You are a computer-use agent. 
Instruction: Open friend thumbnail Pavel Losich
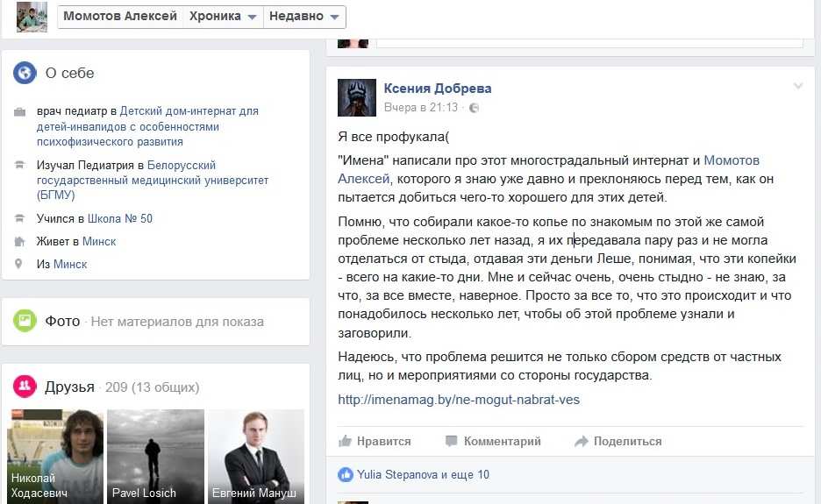pyautogui.click(x=155, y=457)
